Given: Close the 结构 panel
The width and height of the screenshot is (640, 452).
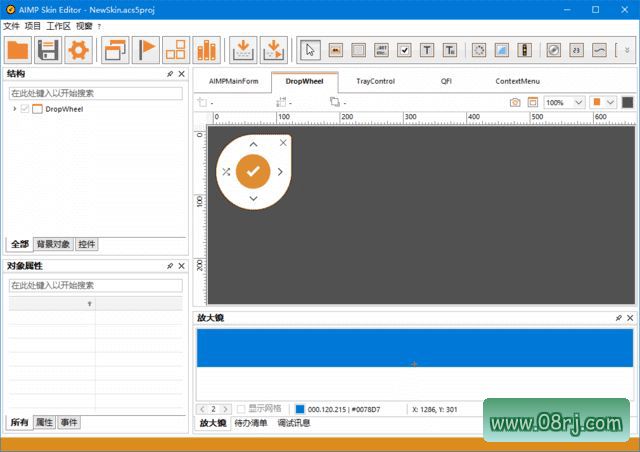Looking at the screenshot, I should 182,74.
